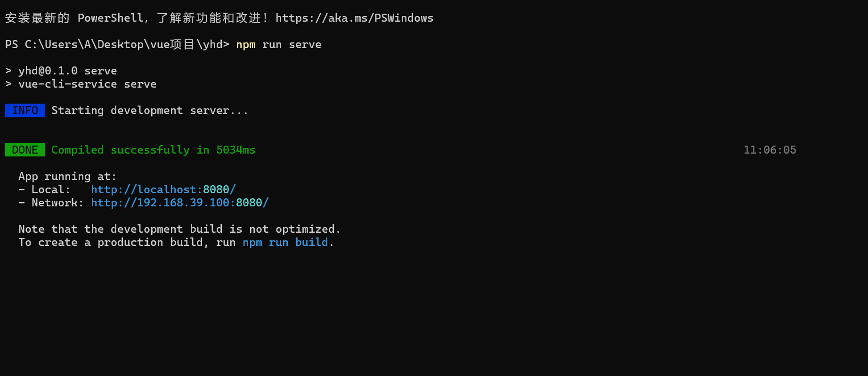Click the blue INFO badge

pyautogui.click(x=25, y=110)
